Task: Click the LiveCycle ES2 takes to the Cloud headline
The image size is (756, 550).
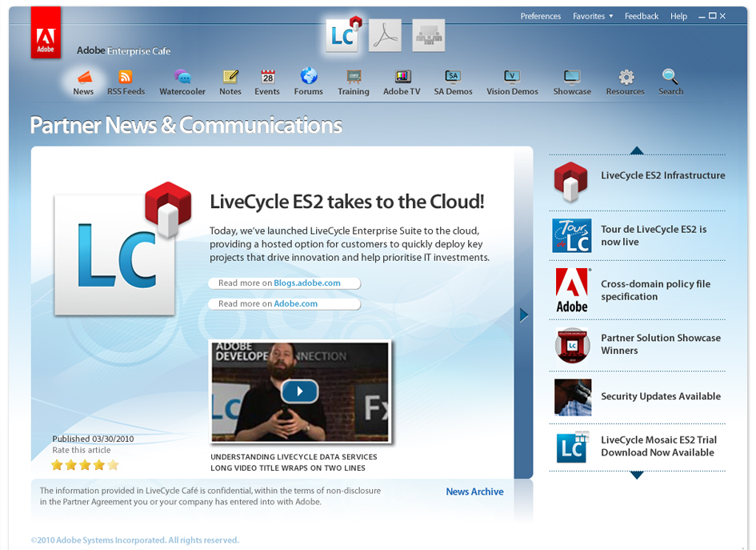Action: (x=346, y=202)
